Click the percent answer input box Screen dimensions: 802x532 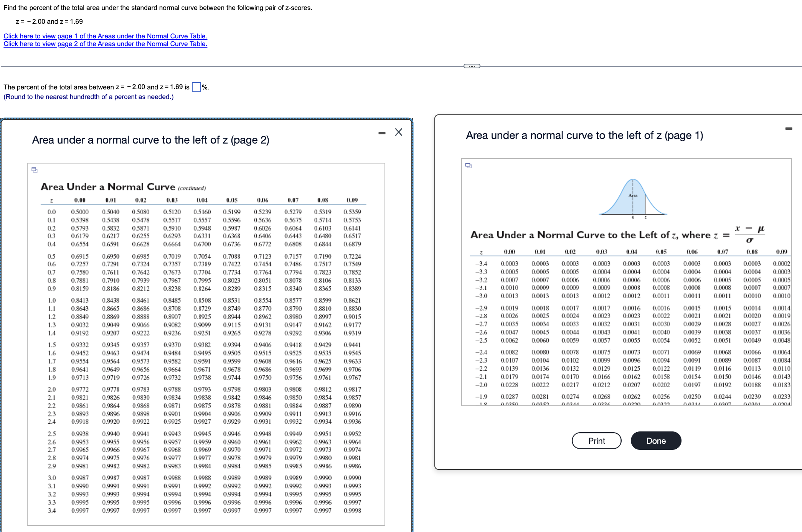pos(196,87)
